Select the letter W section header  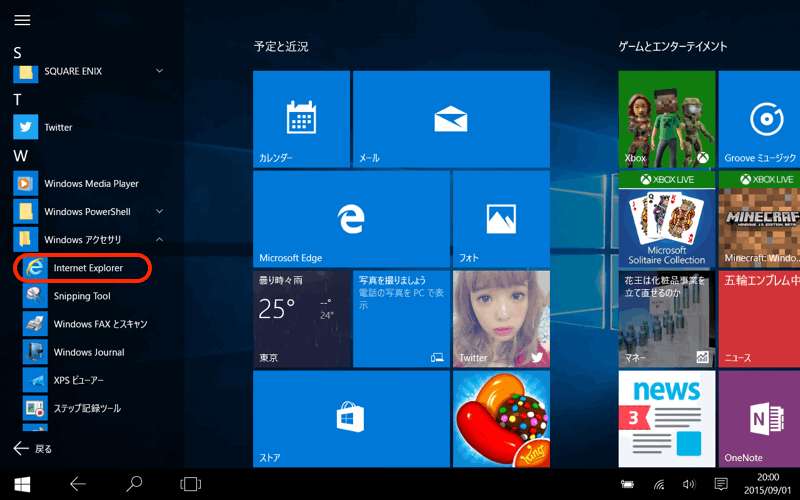coord(20,156)
